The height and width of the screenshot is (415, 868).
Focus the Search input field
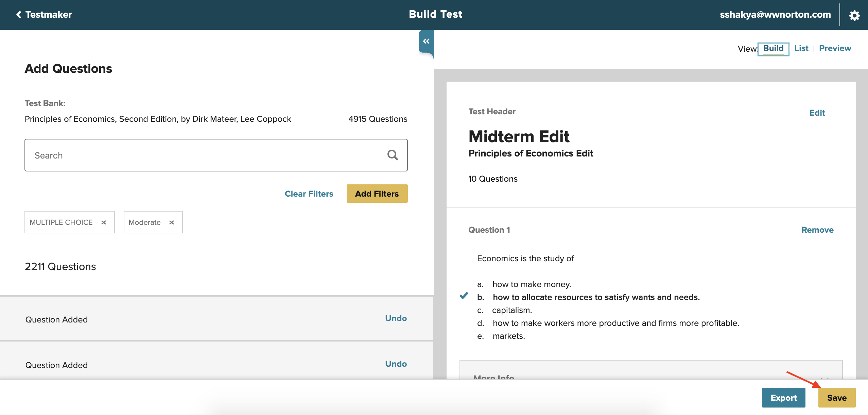(x=204, y=155)
